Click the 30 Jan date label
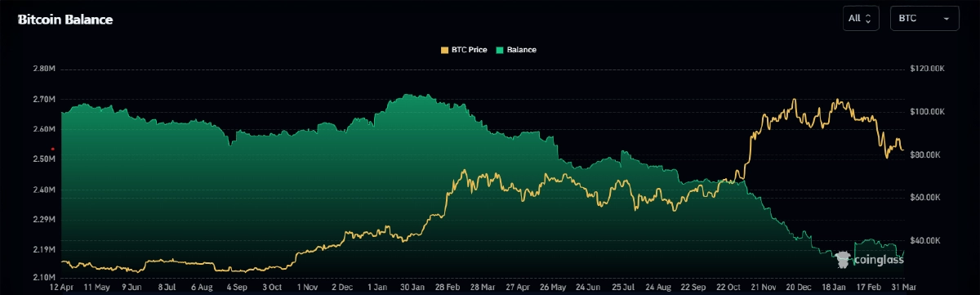This screenshot has width=980, height=295. [413, 288]
